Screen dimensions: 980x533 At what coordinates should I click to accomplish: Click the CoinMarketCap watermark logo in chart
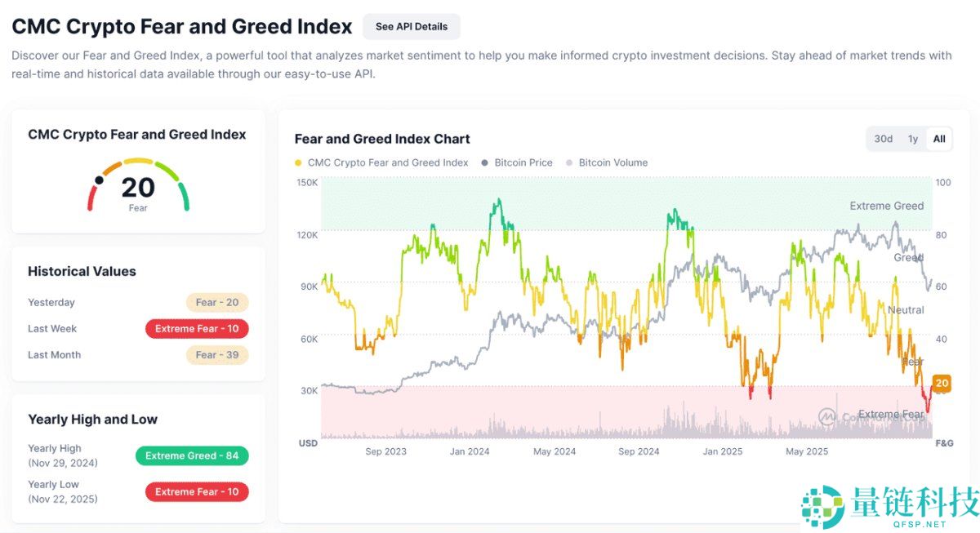(828, 416)
